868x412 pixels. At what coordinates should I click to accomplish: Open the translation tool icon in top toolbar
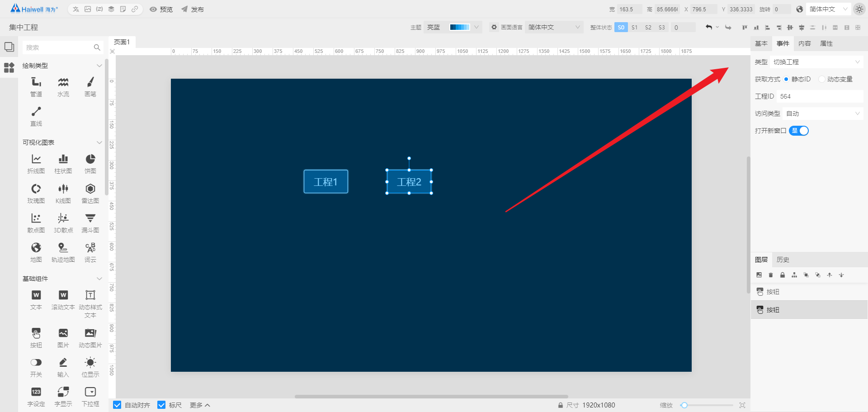[x=76, y=9]
